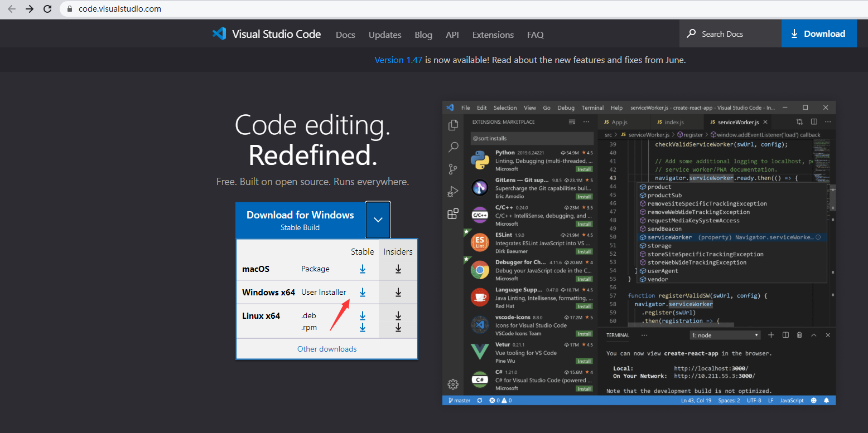This screenshot has width=868, height=433.
Task: Open the API navigation link
Action: pyautogui.click(x=452, y=35)
